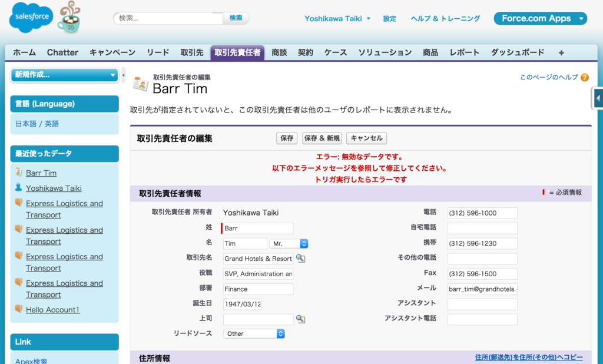Image resolution: width=603 pixels, height=364 pixels.
Task: Open the 商品 tab
Action: tap(430, 52)
